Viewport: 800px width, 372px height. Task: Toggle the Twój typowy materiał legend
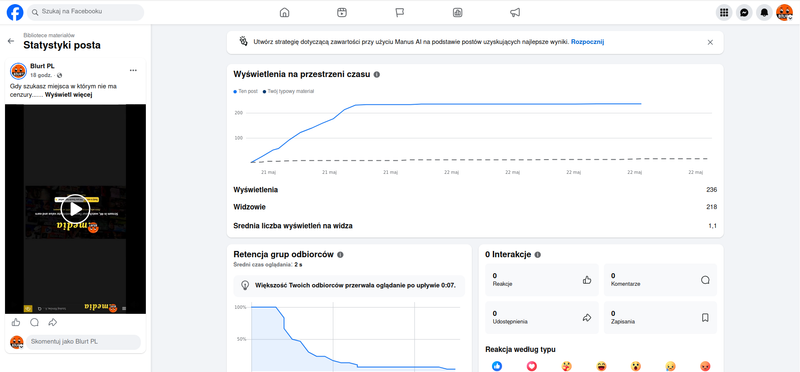[288, 91]
